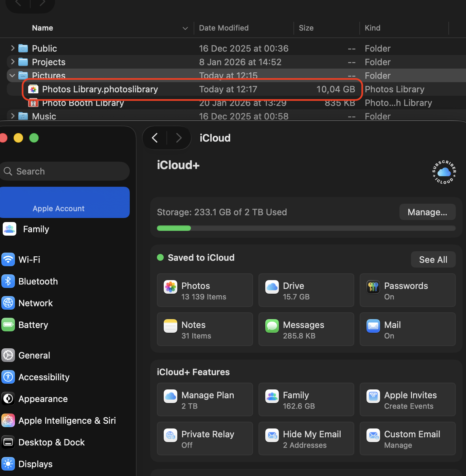
Task: Click the iCloud storage usage bar
Action: (306, 228)
